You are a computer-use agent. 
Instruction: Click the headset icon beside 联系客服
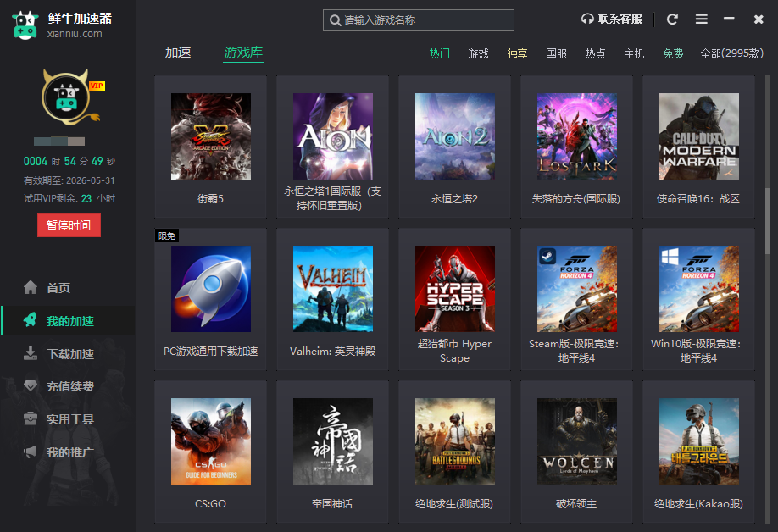point(587,19)
